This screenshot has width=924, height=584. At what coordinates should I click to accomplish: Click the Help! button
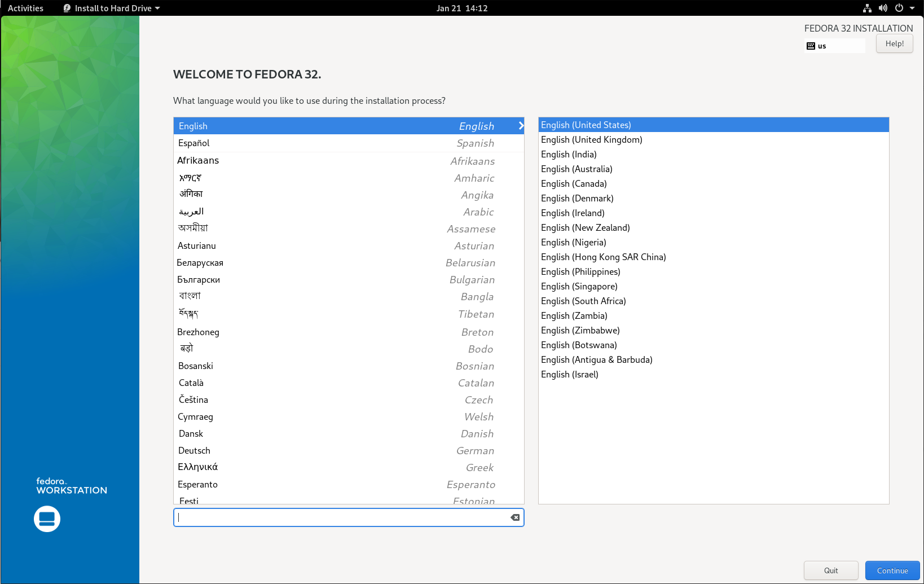pyautogui.click(x=895, y=43)
